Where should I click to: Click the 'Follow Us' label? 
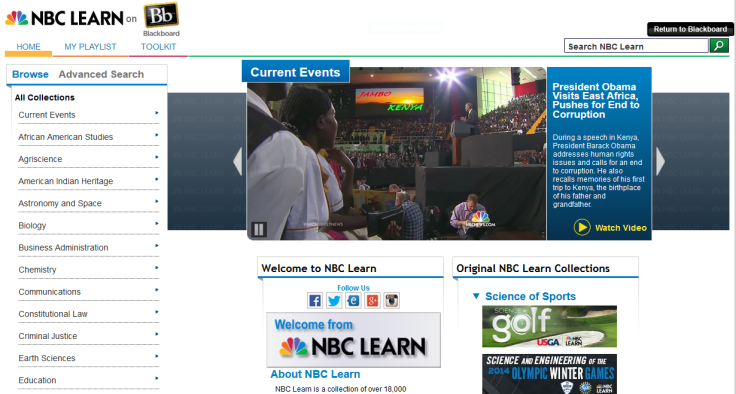coord(353,288)
